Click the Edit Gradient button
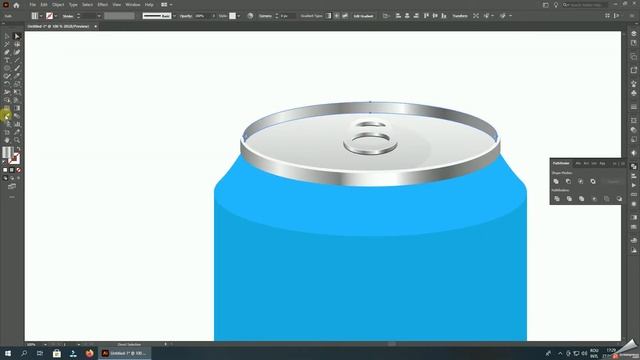The height and width of the screenshot is (360, 640). pyautogui.click(x=363, y=16)
